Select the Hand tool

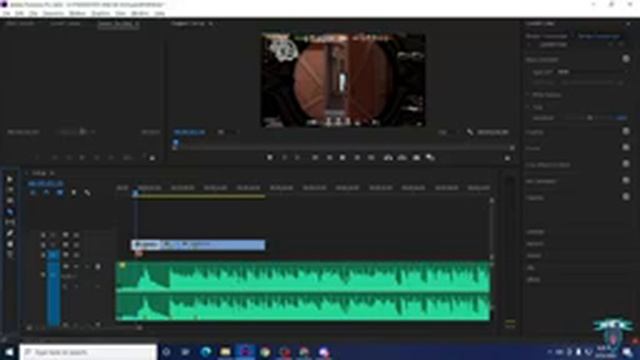coord(10,244)
